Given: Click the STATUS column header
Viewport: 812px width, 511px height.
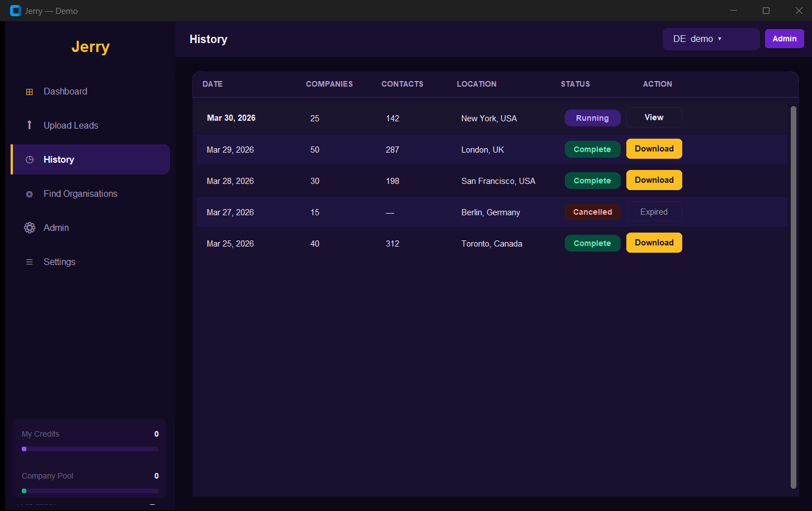Looking at the screenshot, I should pyautogui.click(x=575, y=84).
